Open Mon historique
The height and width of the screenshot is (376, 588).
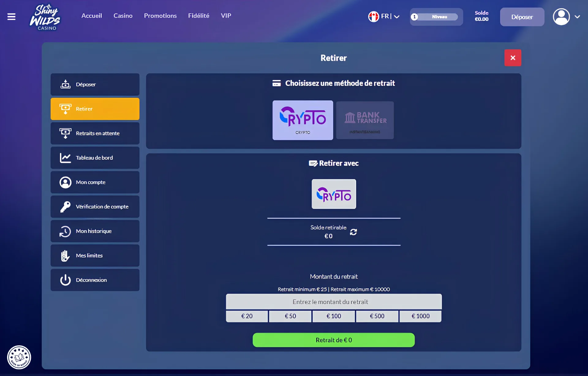coord(95,231)
